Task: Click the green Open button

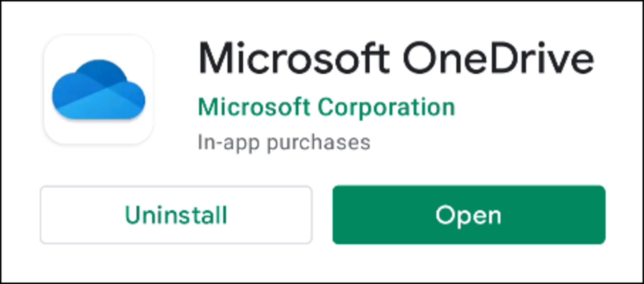Action: coord(469,215)
